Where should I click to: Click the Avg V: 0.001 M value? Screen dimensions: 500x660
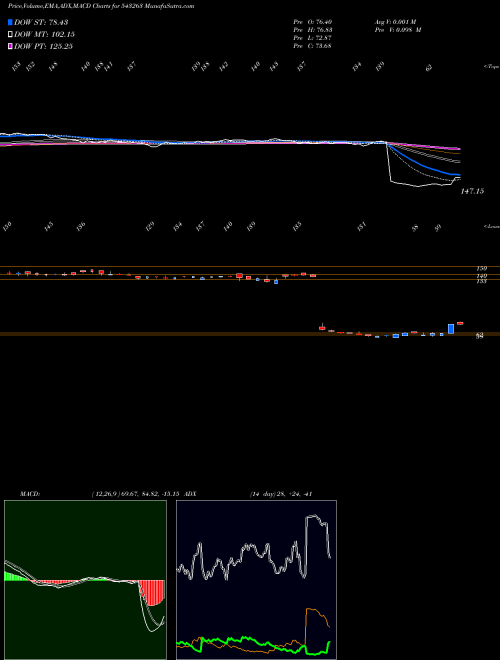(395, 21)
